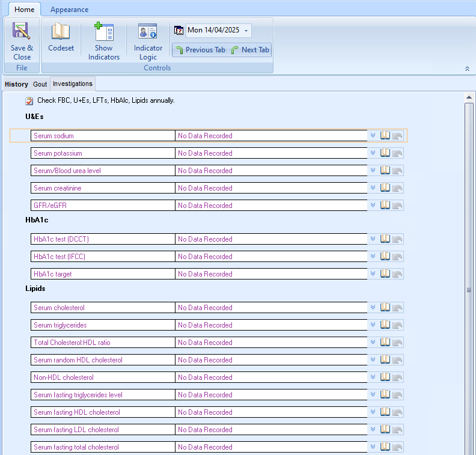Open book icon for HbA1c test (DCCT)
Screen dimensions: 476x455
tap(385, 239)
